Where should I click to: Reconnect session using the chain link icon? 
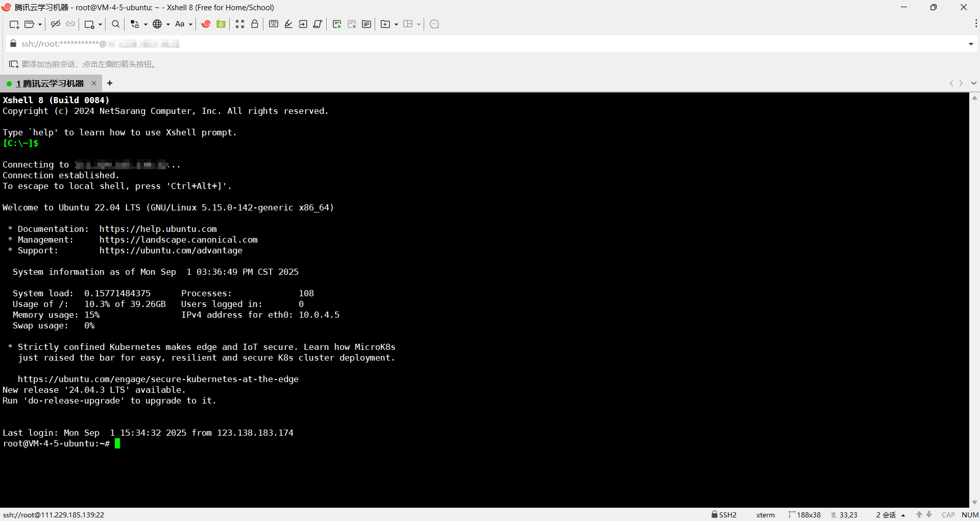click(70, 24)
